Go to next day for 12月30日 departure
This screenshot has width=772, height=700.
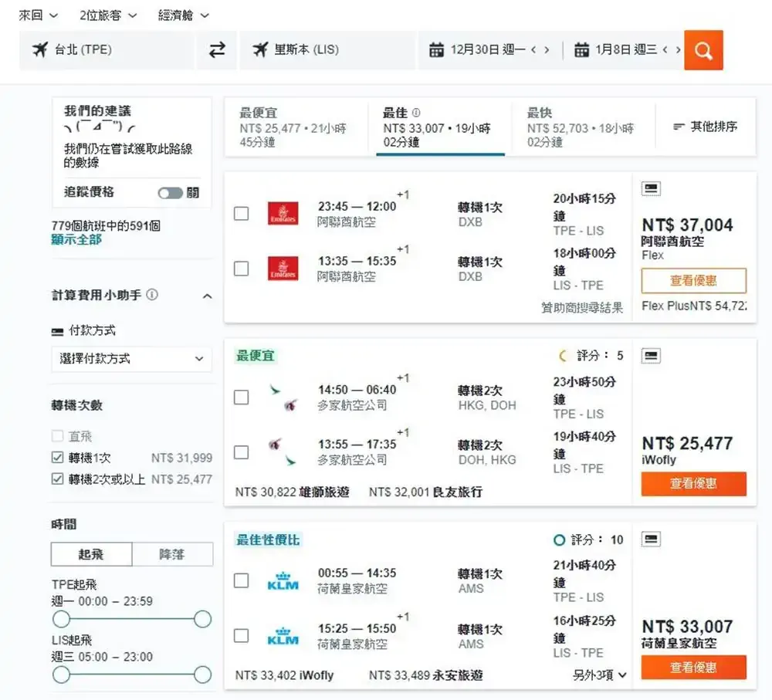click(x=547, y=49)
